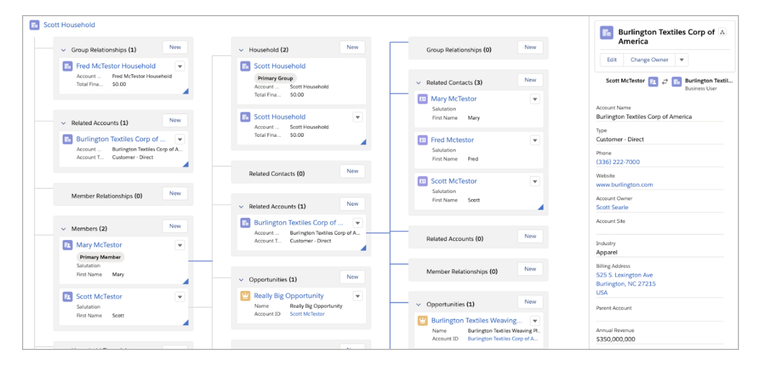Click the large Burlington account icon in detail panel
Image resolution: width=768 pixels, height=372 pixels.
point(607,33)
